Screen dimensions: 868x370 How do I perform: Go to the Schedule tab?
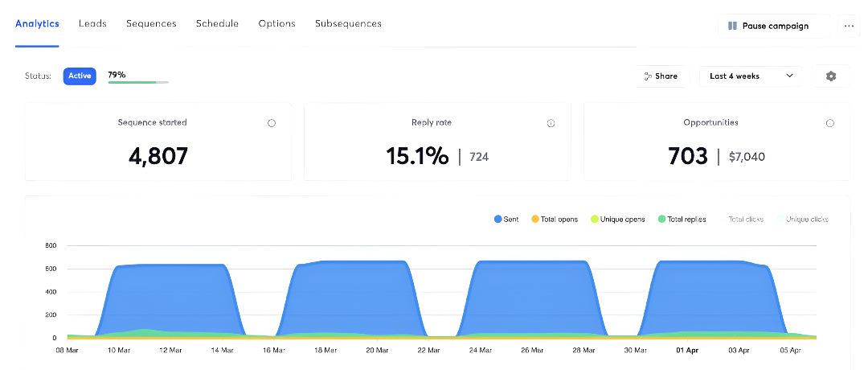(x=217, y=23)
